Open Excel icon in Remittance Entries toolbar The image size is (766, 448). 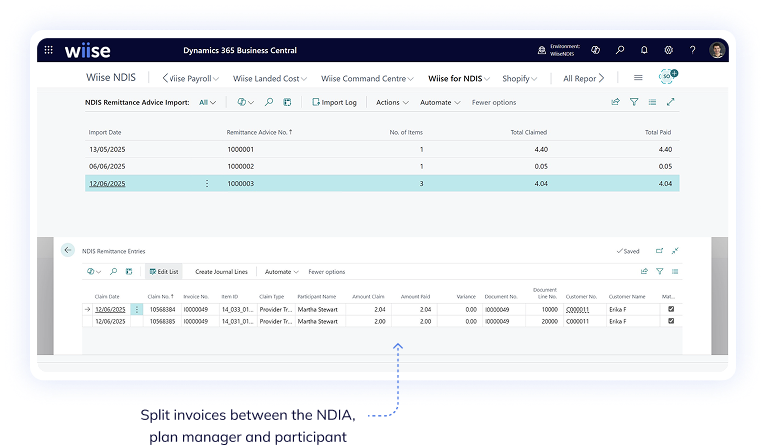tap(129, 271)
